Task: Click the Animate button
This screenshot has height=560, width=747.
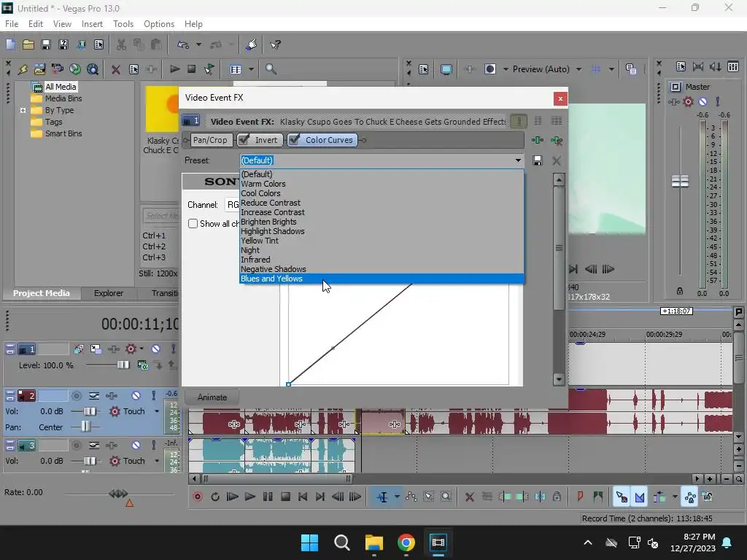Action: [x=212, y=397]
